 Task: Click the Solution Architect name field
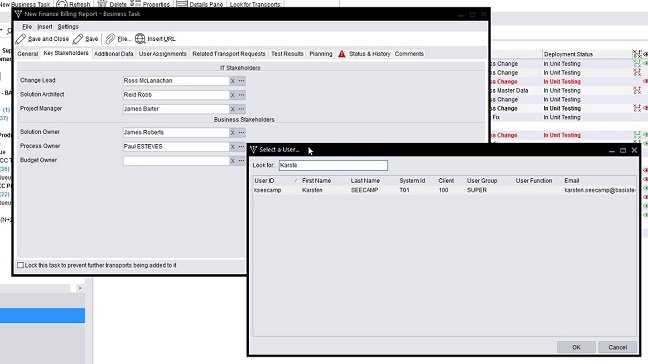(x=176, y=95)
